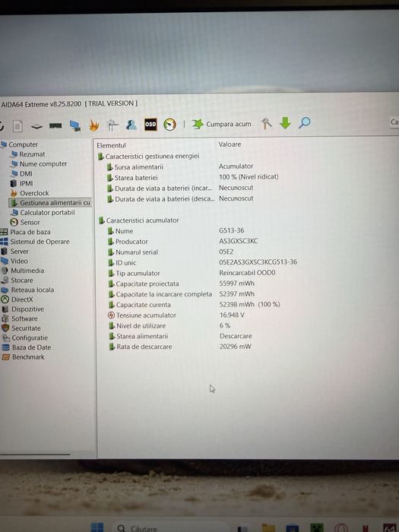This screenshot has width=399, height=532.
Task: Open File Explorer from taskbar
Action: pyautogui.click(x=268, y=528)
